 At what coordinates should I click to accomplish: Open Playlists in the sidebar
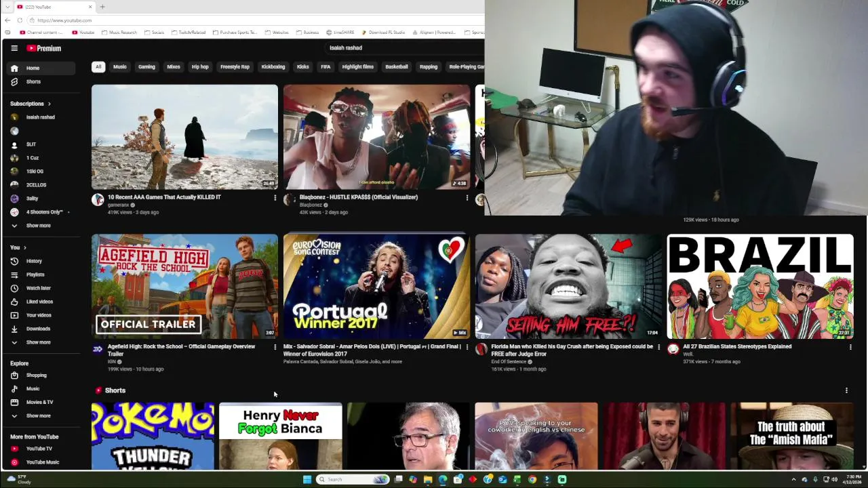point(41,274)
